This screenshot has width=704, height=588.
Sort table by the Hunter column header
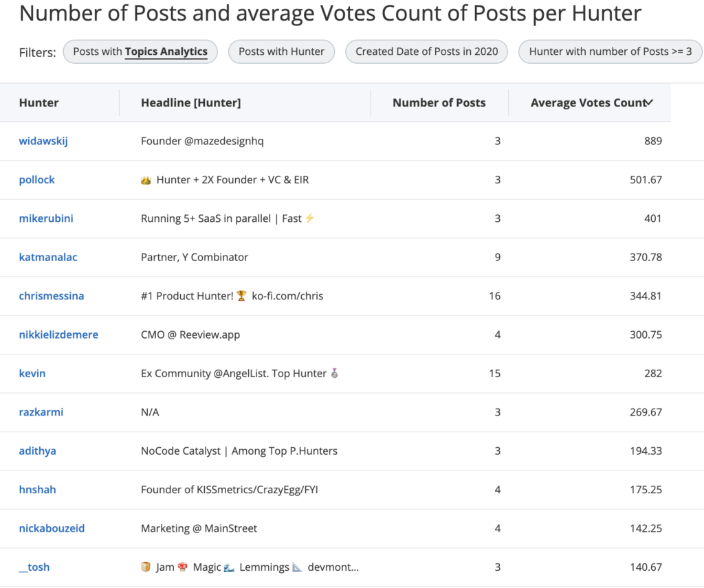pyautogui.click(x=38, y=102)
